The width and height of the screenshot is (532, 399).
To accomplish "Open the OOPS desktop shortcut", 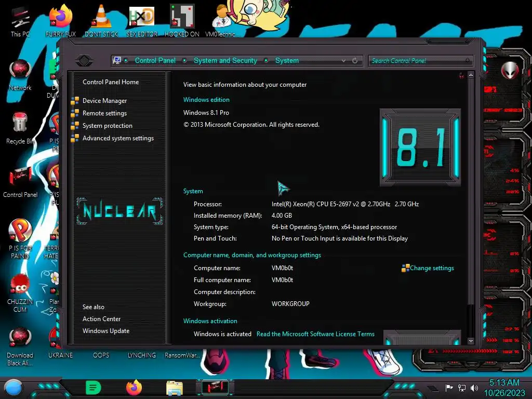I will click(x=101, y=355).
